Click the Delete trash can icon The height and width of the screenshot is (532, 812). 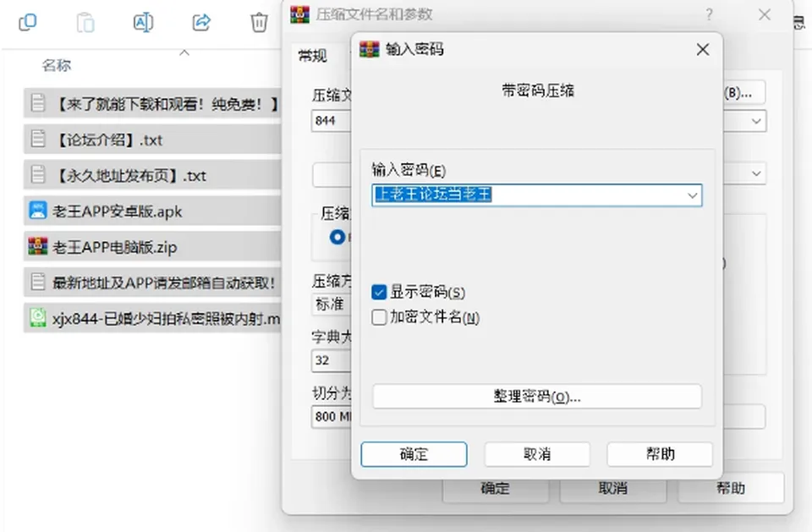(x=259, y=22)
